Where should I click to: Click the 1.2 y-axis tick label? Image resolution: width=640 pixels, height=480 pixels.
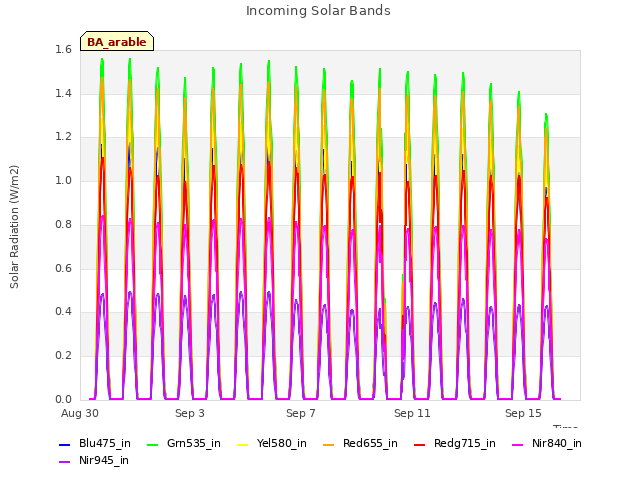click(63, 137)
